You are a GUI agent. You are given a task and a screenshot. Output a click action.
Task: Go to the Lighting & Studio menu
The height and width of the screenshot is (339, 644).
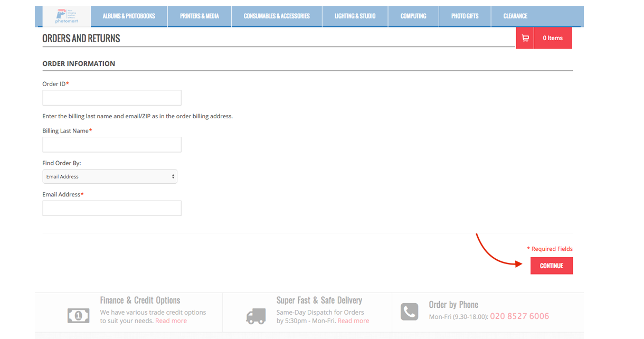click(355, 16)
